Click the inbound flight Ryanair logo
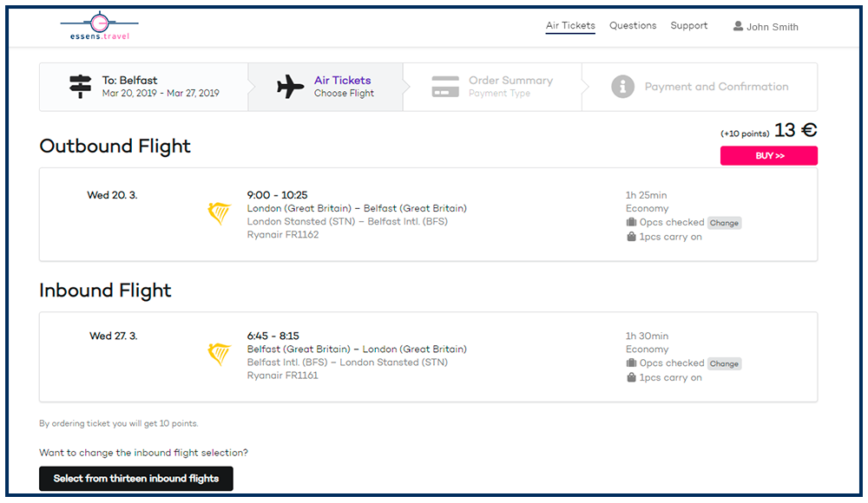 (x=220, y=355)
